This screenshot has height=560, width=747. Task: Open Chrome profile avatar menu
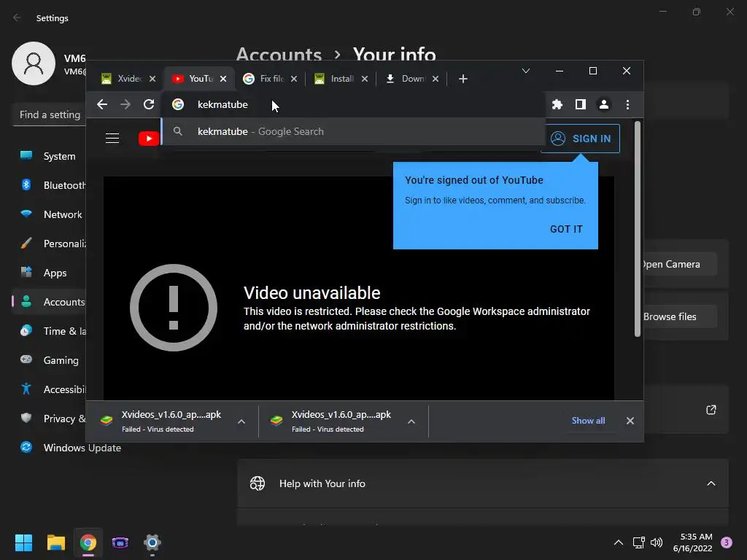[x=603, y=104]
